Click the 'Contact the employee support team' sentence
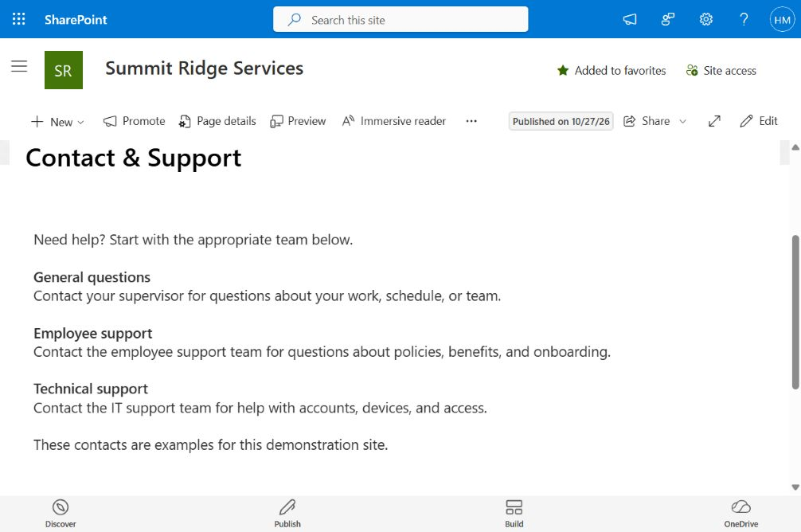 [x=322, y=351]
